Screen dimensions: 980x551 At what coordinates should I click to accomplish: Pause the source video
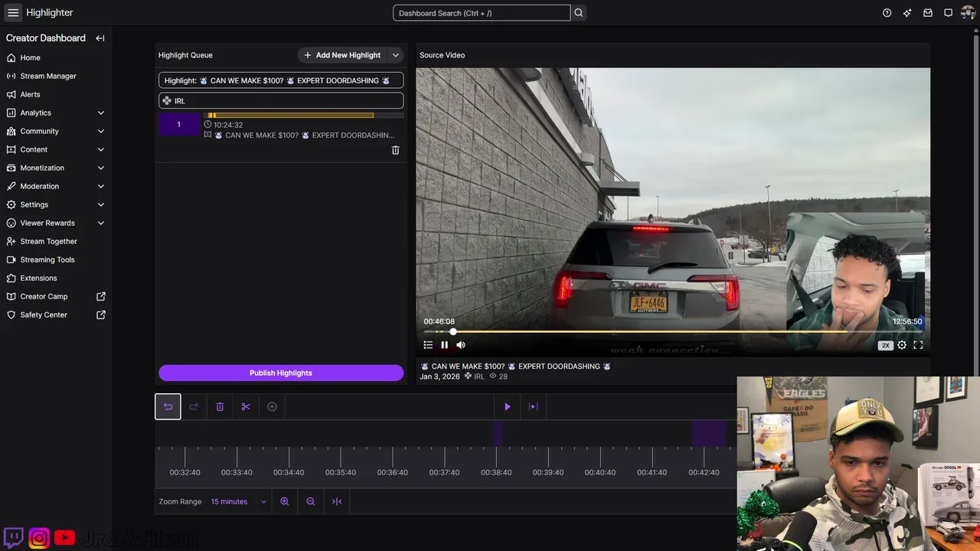[x=444, y=345]
